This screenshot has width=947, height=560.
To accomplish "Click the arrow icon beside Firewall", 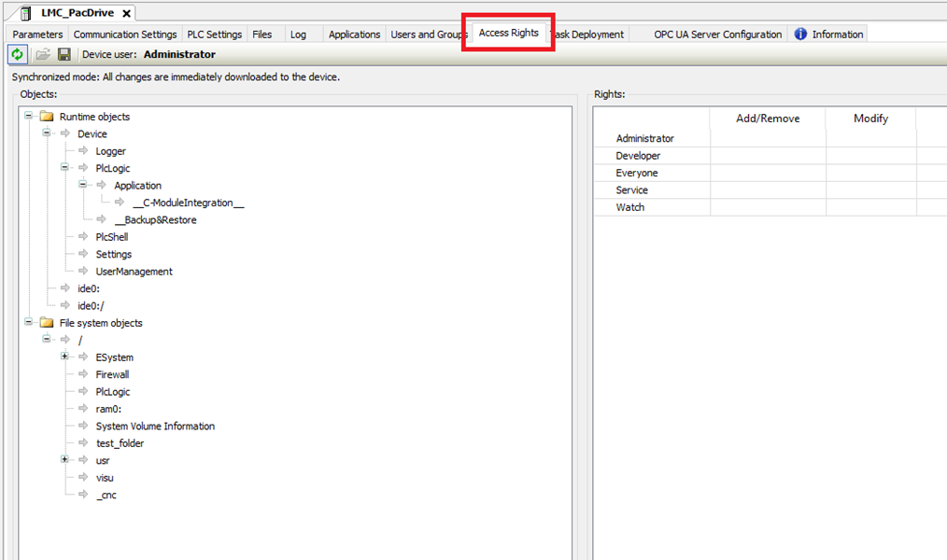I will click(x=84, y=374).
